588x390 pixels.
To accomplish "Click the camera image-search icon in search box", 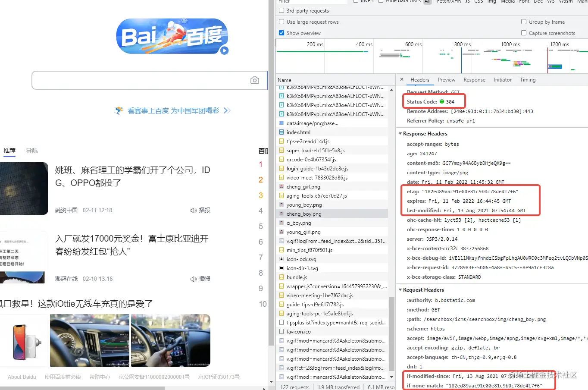I will coord(255,80).
